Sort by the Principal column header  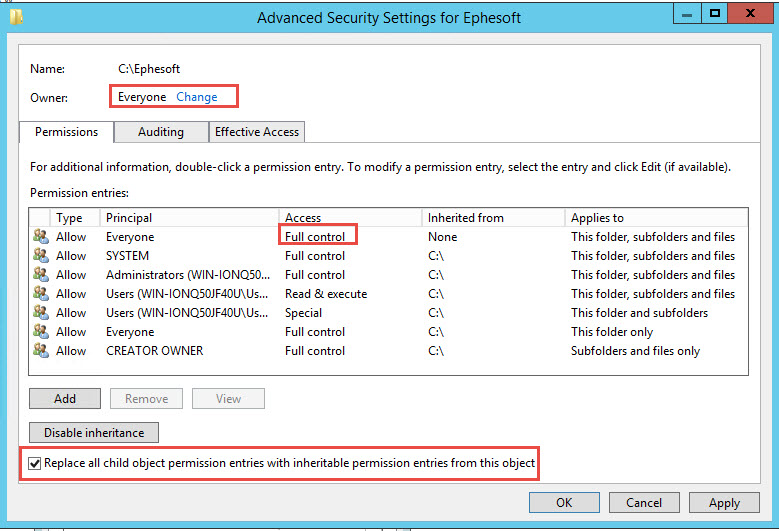(190, 218)
